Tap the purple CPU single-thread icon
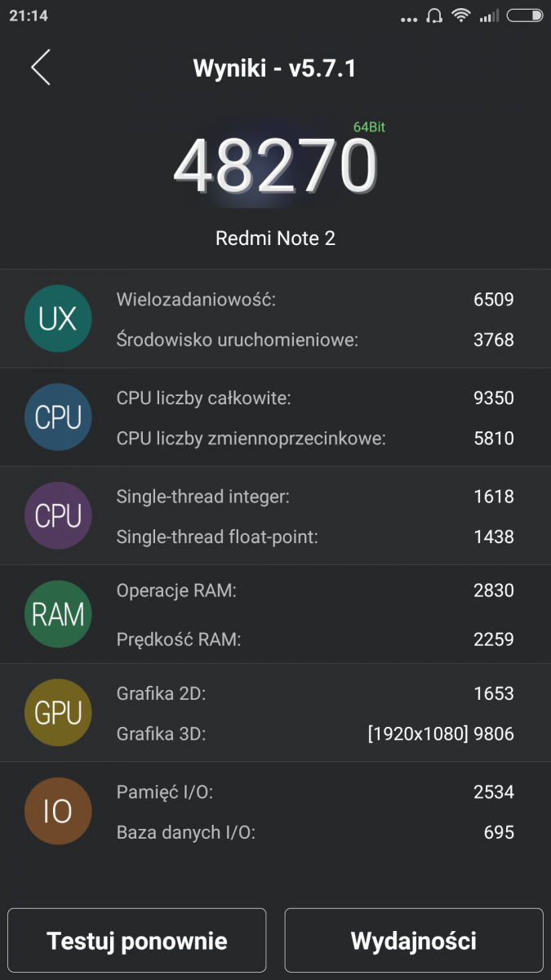The width and height of the screenshot is (551, 980). pos(58,516)
